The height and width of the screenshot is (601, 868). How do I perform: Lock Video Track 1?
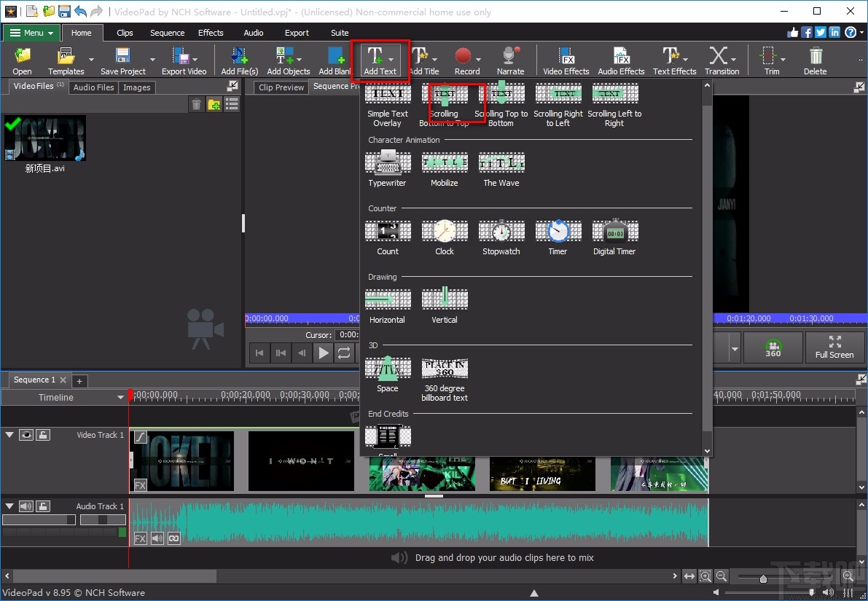point(42,435)
